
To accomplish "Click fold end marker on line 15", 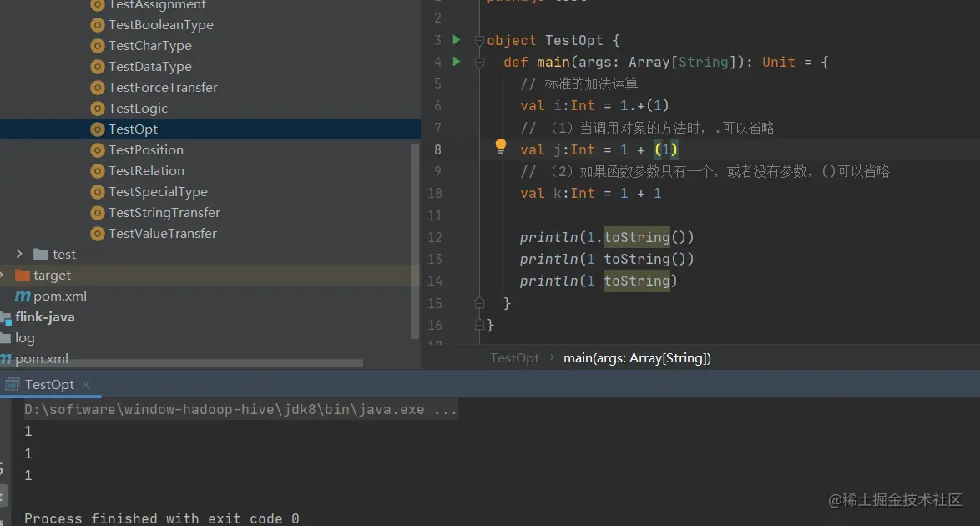I will pos(479,303).
